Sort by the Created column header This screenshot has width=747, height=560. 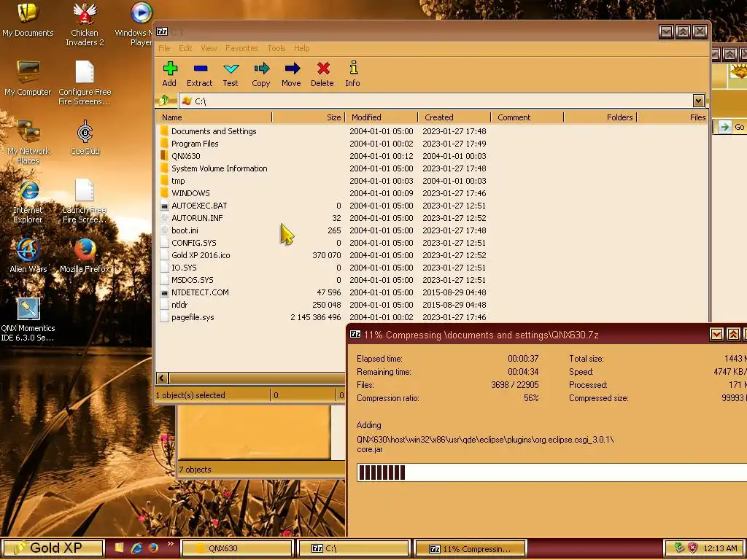454,117
